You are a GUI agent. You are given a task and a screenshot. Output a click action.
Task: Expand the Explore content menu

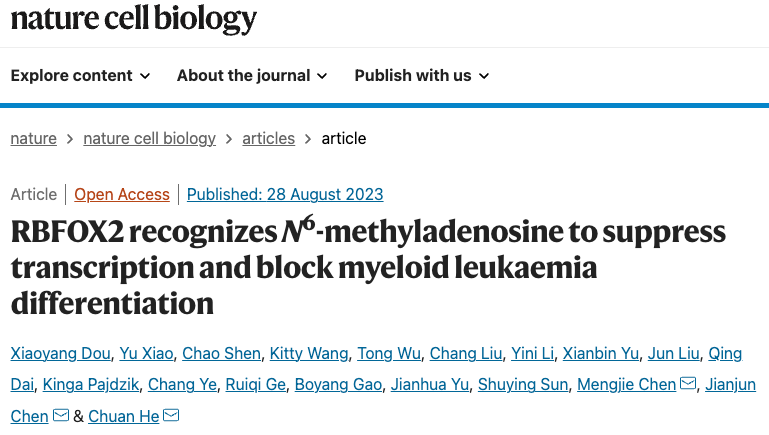tap(80, 76)
